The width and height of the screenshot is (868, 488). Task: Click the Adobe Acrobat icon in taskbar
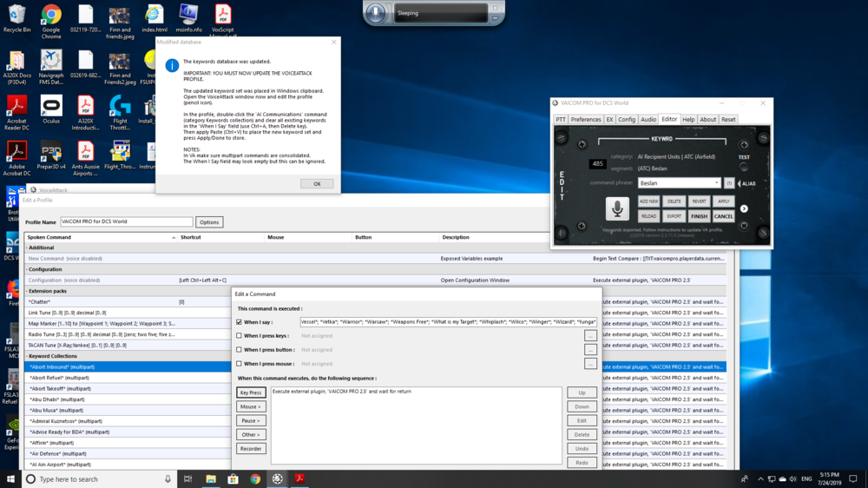pyautogui.click(x=299, y=478)
